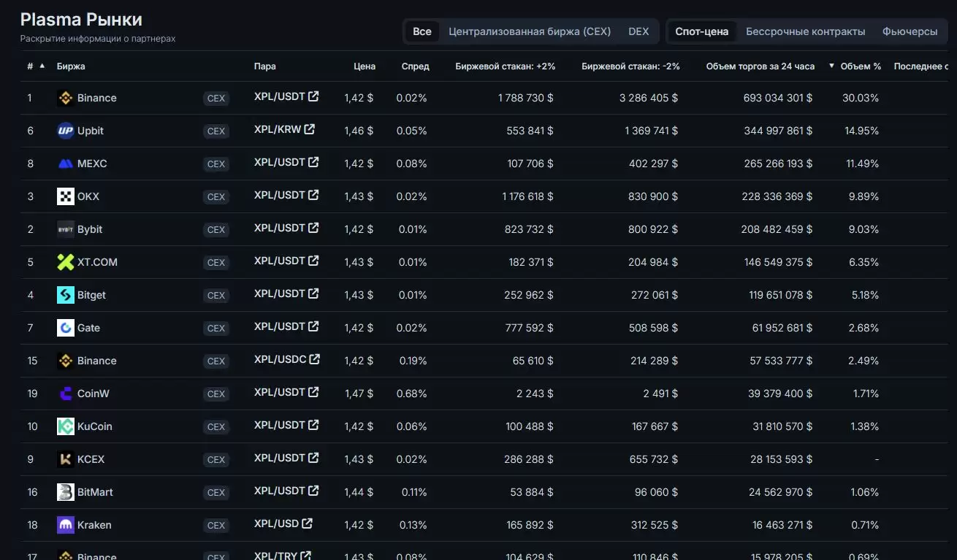The image size is (957, 560).
Task: Click the OKX exchange logo icon
Action: coord(66,196)
